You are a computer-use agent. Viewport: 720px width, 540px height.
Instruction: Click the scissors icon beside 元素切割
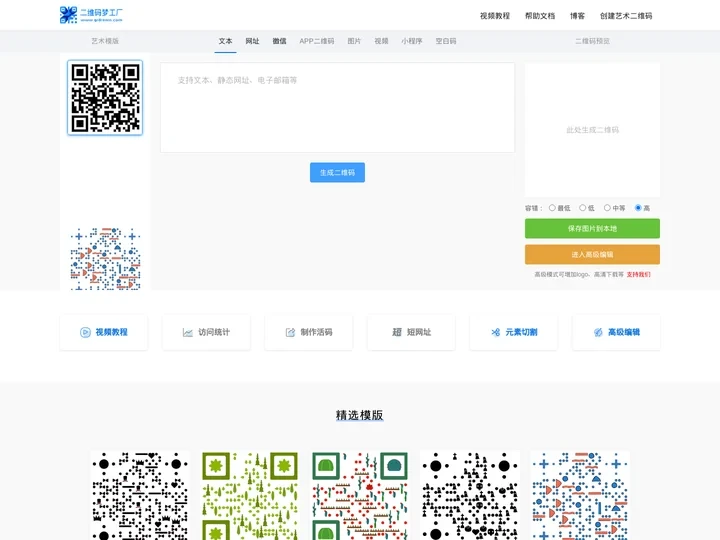[495, 332]
